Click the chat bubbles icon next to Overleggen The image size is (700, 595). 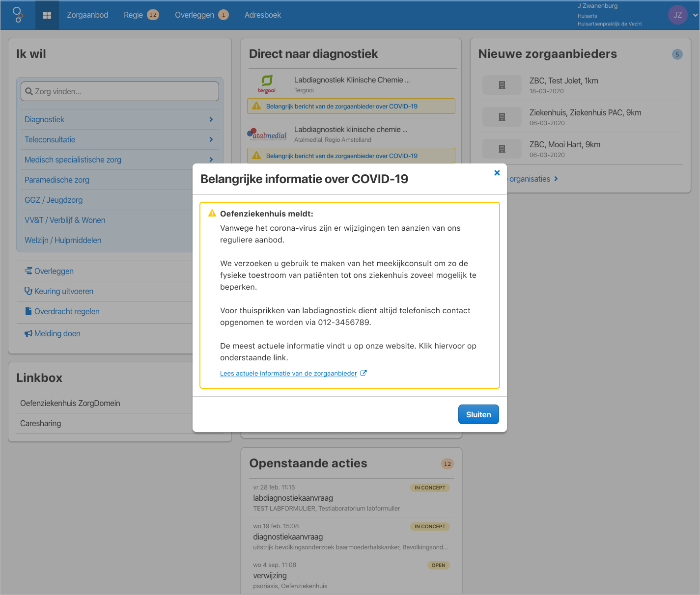[28, 270]
